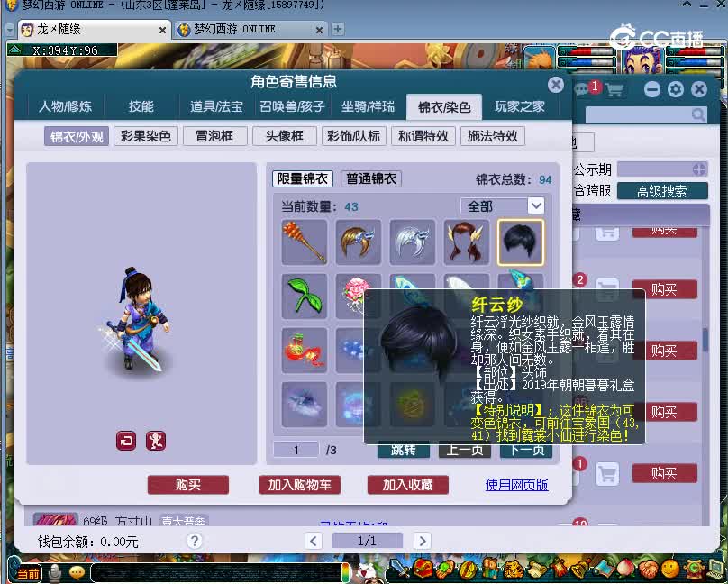Open a new tab with plus button
This screenshot has height=584, width=728.
click(x=338, y=29)
